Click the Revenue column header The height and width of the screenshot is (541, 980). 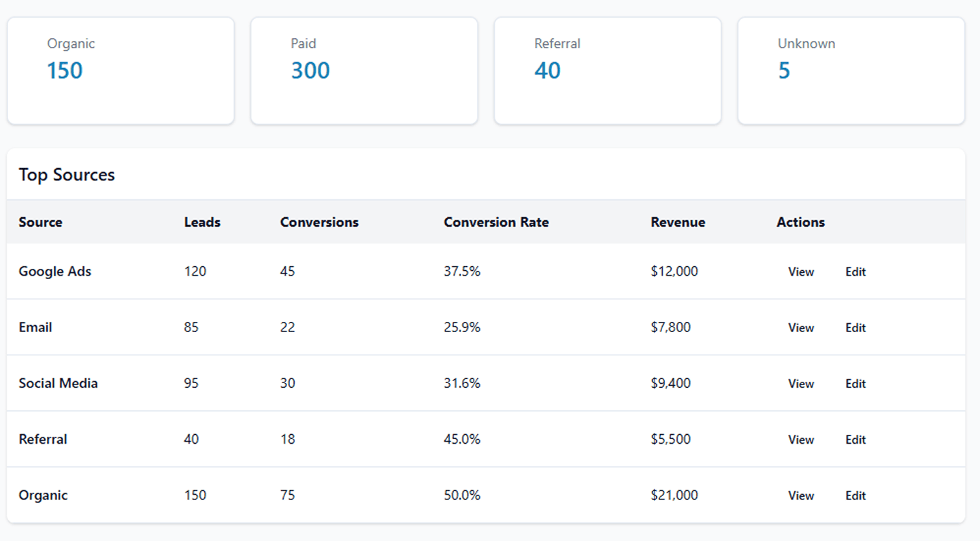coord(678,222)
